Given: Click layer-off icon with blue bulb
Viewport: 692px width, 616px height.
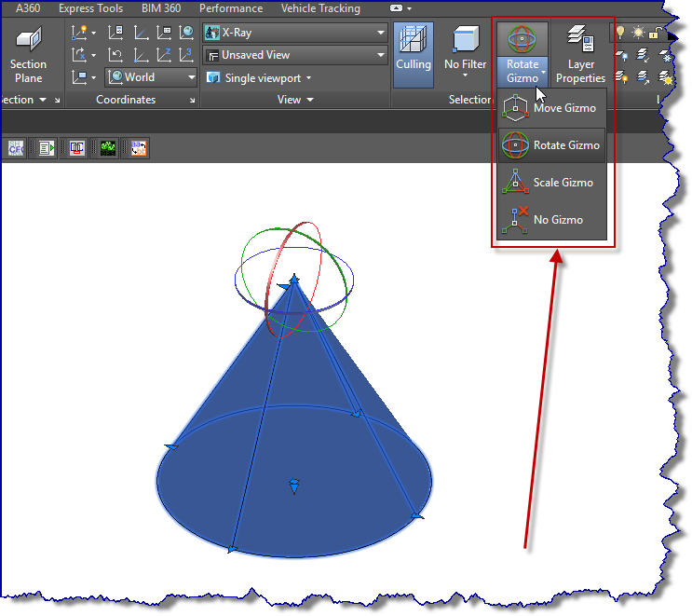Looking at the screenshot, I should 622,56.
